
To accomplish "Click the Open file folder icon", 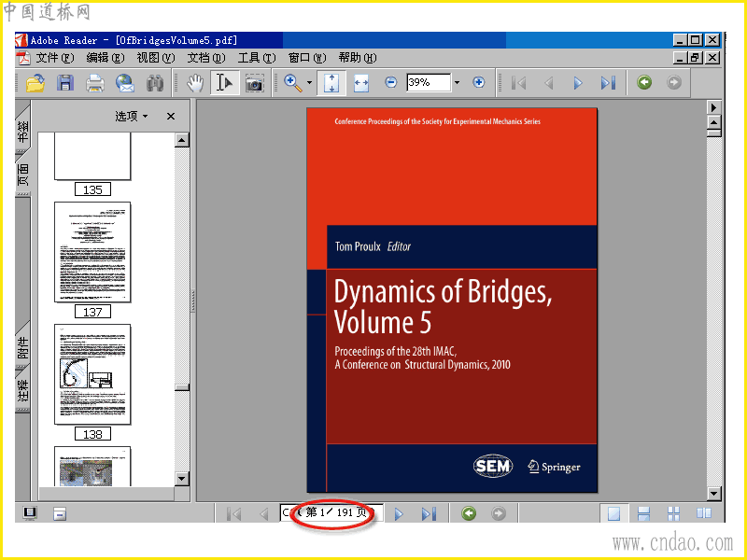I will (35, 83).
